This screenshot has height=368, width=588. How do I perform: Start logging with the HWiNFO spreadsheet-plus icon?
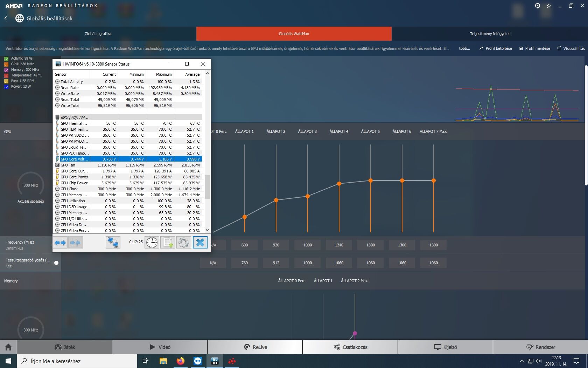pos(168,243)
